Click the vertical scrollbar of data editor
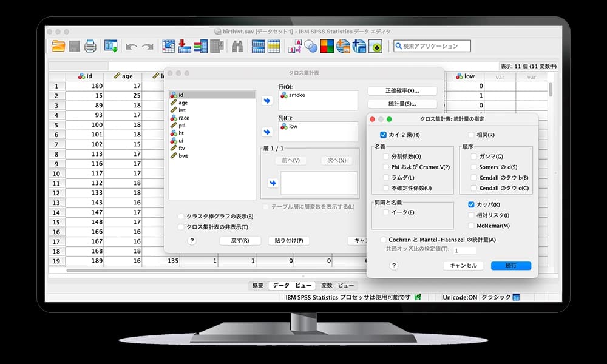Image resolution: width=607 pixels, height=364 pixels. [551, 89]
